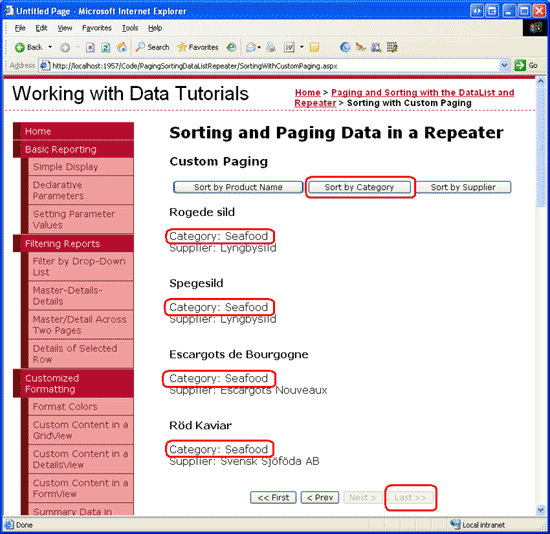
Task: Click the green Go arrow button
Action: (520, 65)
